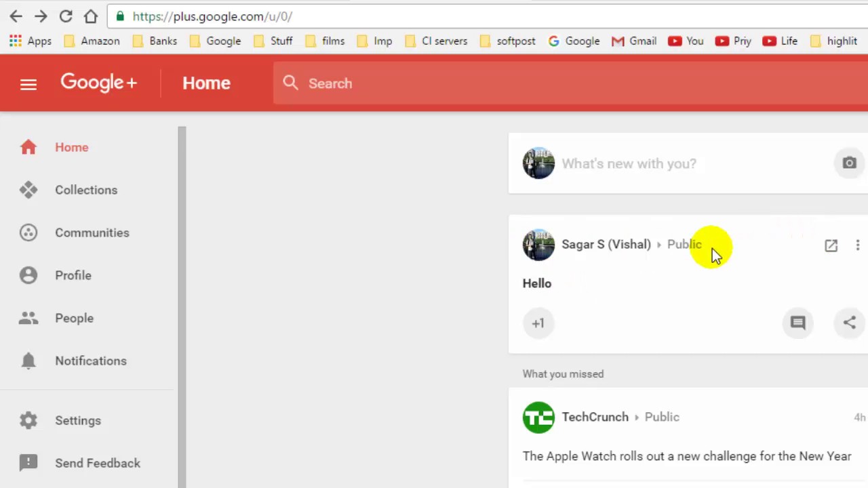This screenshot has height=488, width=868.
Task: Click the comment icon on Hello post
Action: (x=797, y=323)
